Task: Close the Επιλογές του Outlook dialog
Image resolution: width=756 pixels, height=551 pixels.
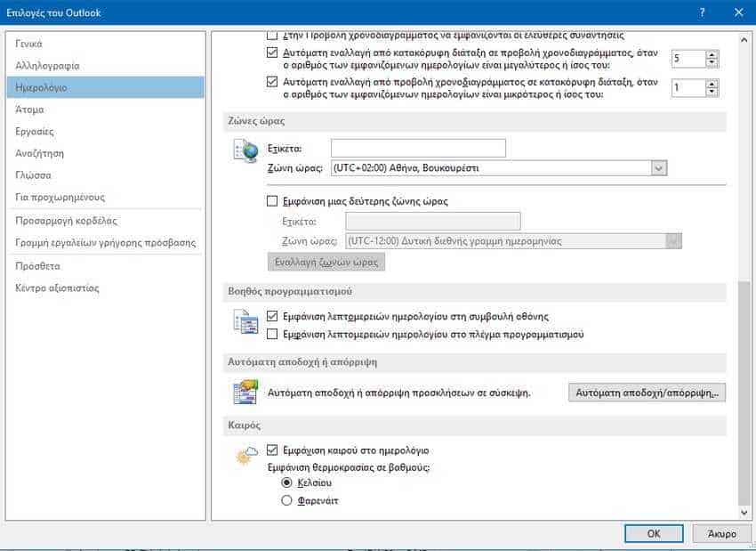Action: (738, 13)
